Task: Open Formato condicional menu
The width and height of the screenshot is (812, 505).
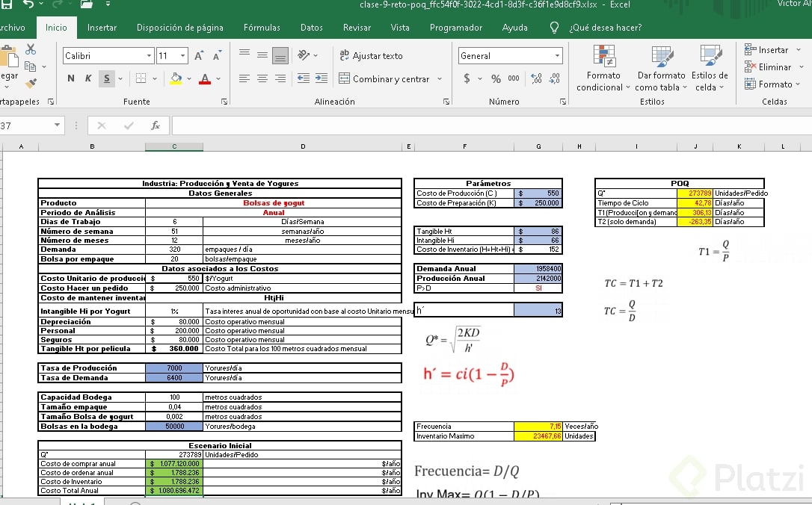Action: coord(603,68)
